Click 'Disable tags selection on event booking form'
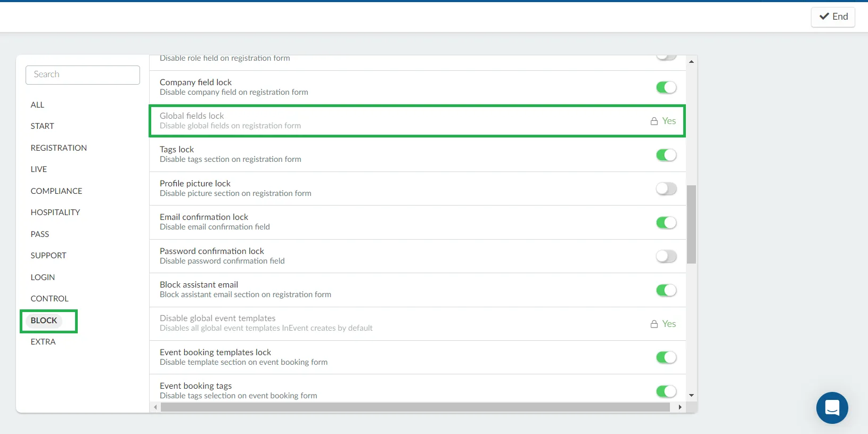This screenshot has width=868, height=434. click(238, 396)
